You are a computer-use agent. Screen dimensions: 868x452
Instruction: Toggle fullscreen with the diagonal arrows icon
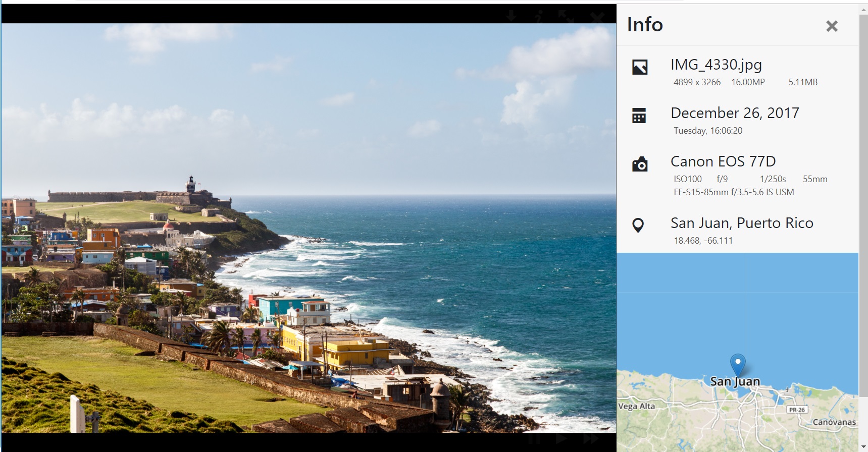coord(566,17)
